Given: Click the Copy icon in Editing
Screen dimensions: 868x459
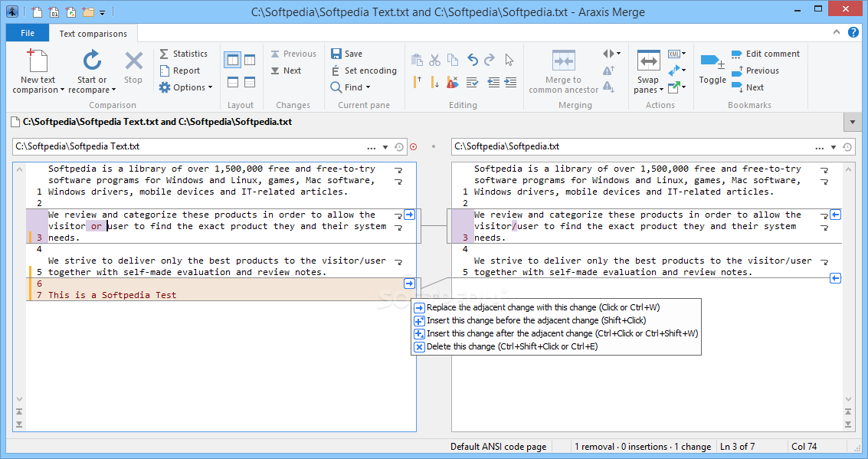Looking at the screenshot, I should (x=453, y=60).
